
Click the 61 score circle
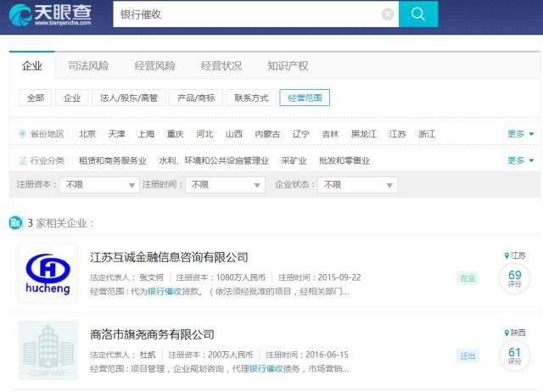click(515, 356)
